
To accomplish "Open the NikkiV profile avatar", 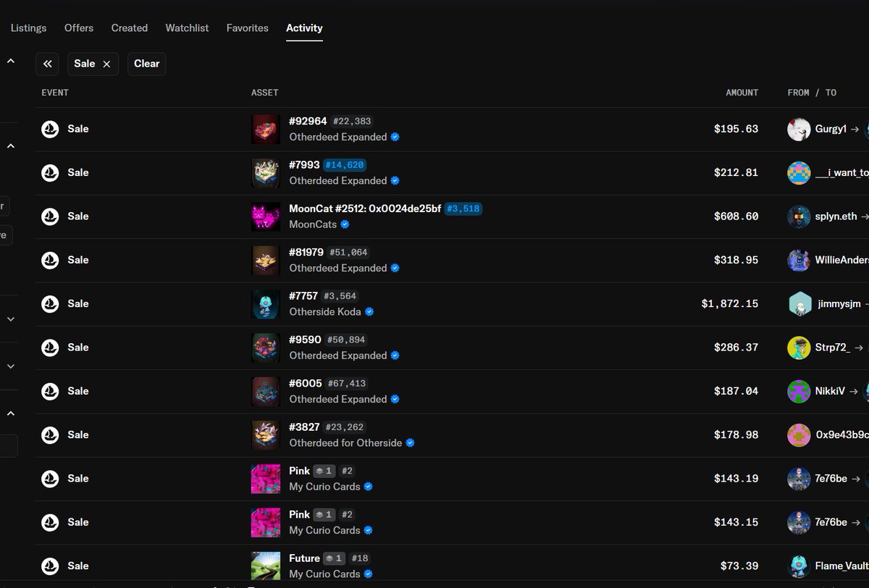I will coord(799,391).
